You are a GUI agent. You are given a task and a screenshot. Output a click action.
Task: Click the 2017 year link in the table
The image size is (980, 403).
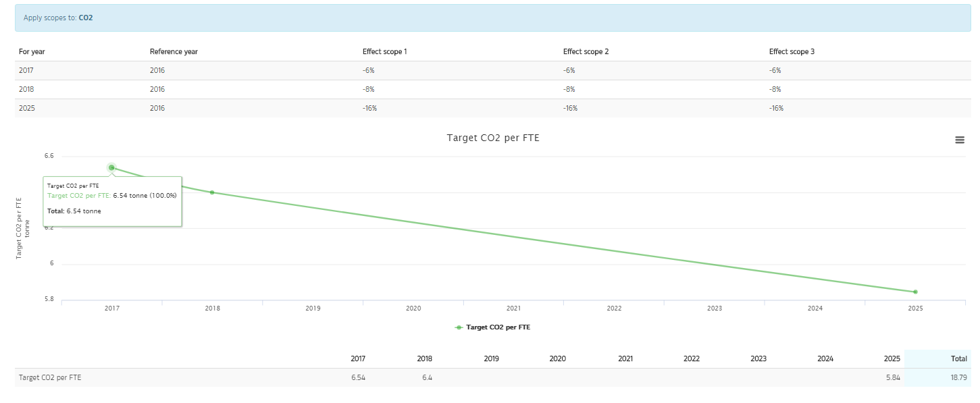click(27, 70)
